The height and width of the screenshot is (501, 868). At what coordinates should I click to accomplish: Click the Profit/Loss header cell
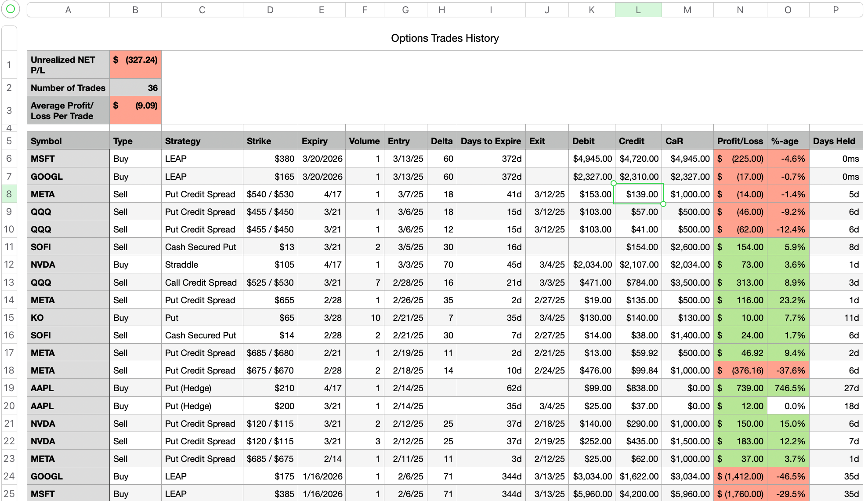coord(740,141)
